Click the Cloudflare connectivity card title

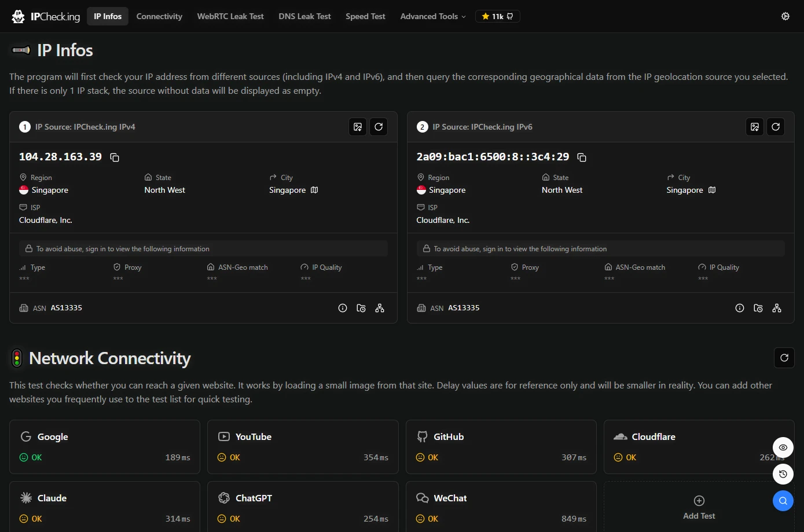pos(654,437)
